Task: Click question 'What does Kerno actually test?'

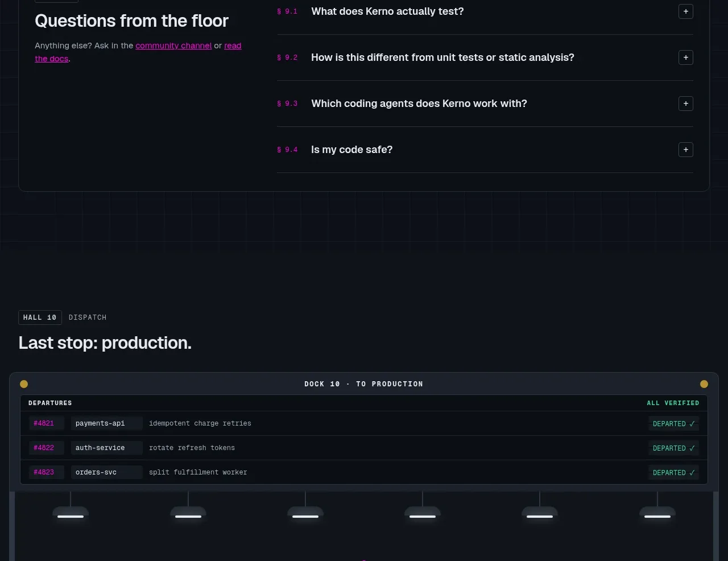Action: pyautogui.click(x=387, y=11)
